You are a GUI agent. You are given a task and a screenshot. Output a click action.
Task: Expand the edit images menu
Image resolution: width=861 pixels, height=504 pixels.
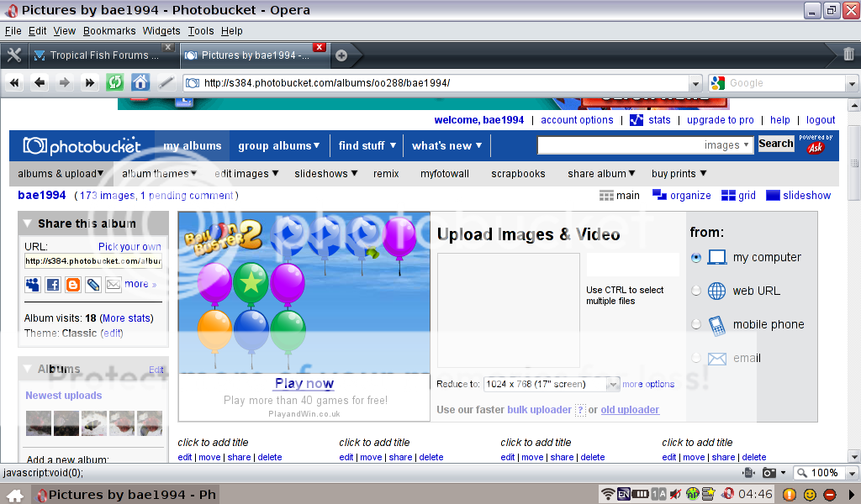246,174
